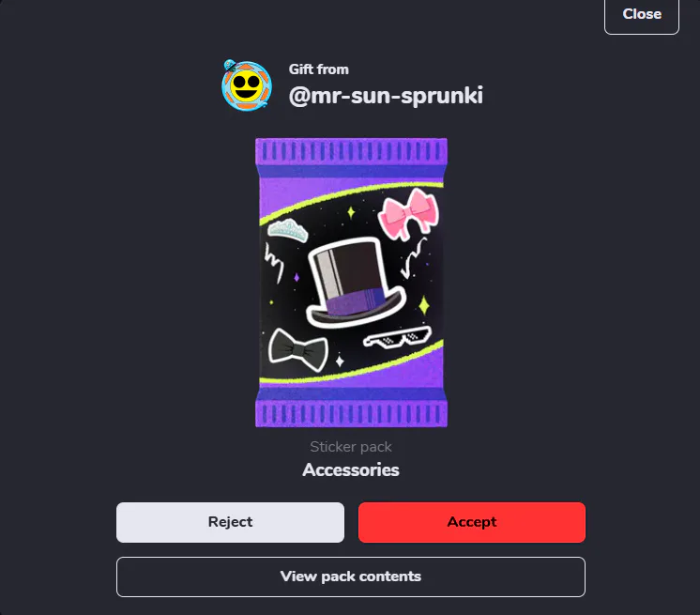This screenshot has height=615, width=700.
Task: Click the pink ribbon bow sticker
Action: tap(408, 214)
